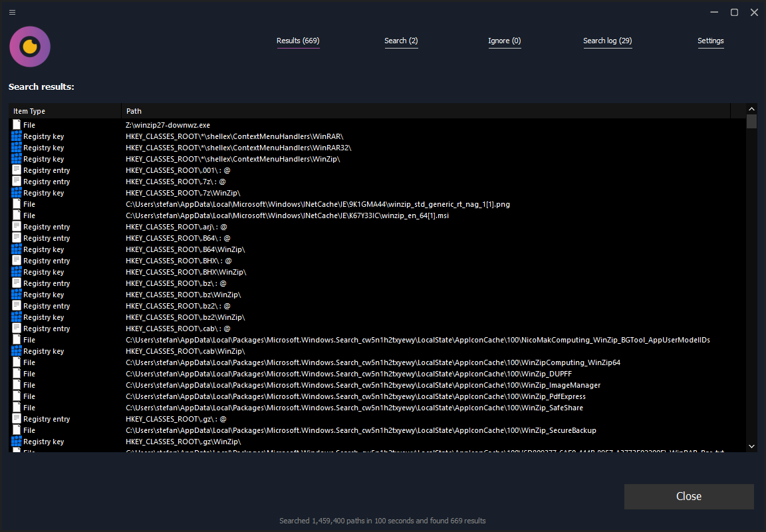Select path HKEY_CLASSES_ROOT\.arj\ : @

tap(176, 227)
